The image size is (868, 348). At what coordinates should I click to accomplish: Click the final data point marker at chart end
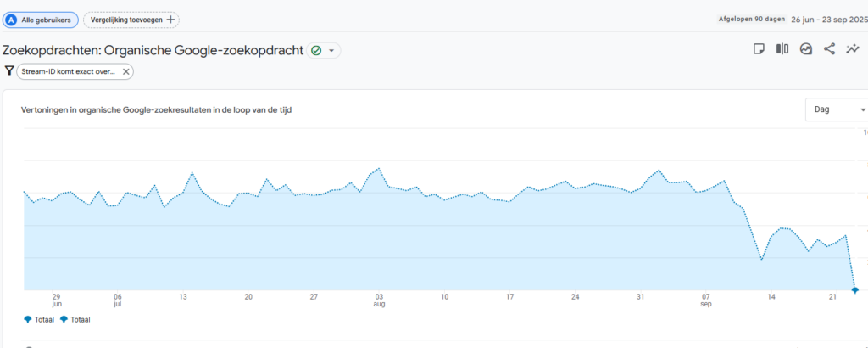click(854, 290)
